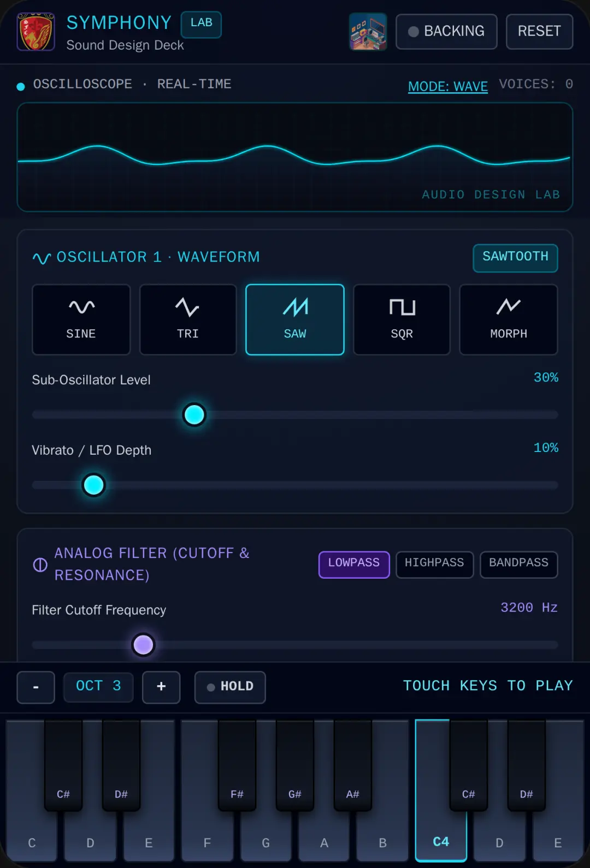Click the 10% vibrato depth value

click(x=546, y=448)
